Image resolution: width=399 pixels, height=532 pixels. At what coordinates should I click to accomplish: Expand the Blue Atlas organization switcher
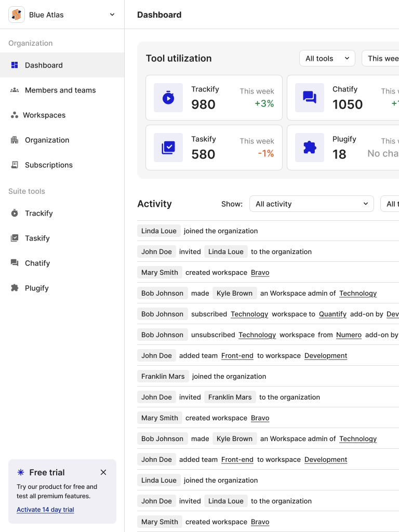(x=112, y=15)
